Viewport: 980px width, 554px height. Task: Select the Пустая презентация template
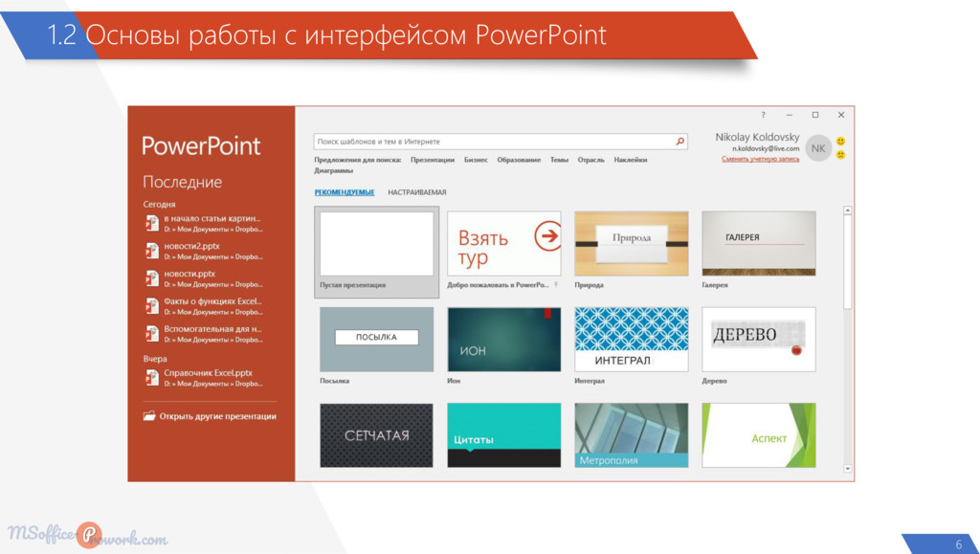coord(376,252)
